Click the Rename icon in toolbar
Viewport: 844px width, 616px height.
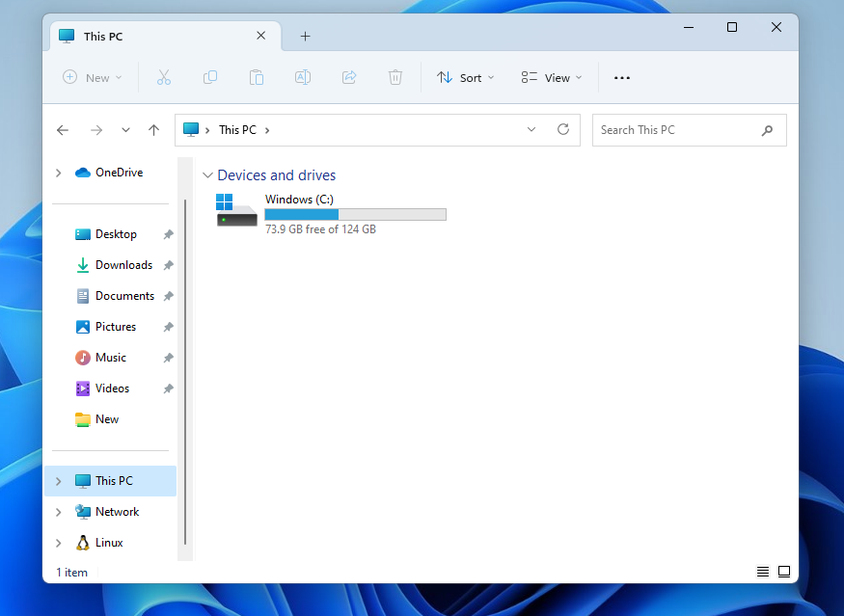pos(303,77)
